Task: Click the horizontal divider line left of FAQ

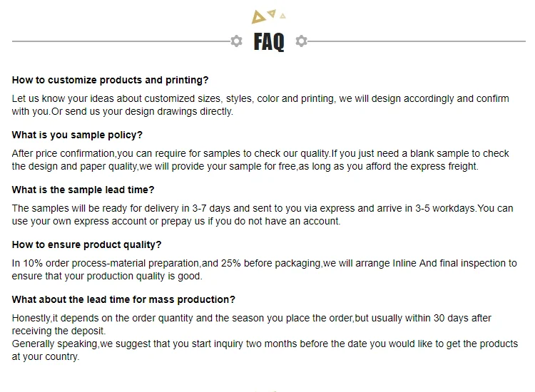Action: pos(120,41)
